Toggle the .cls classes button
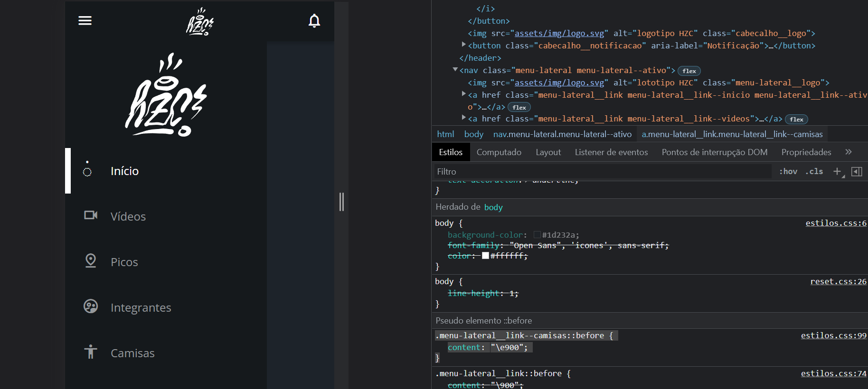868x389 pixels. point(814,171)
